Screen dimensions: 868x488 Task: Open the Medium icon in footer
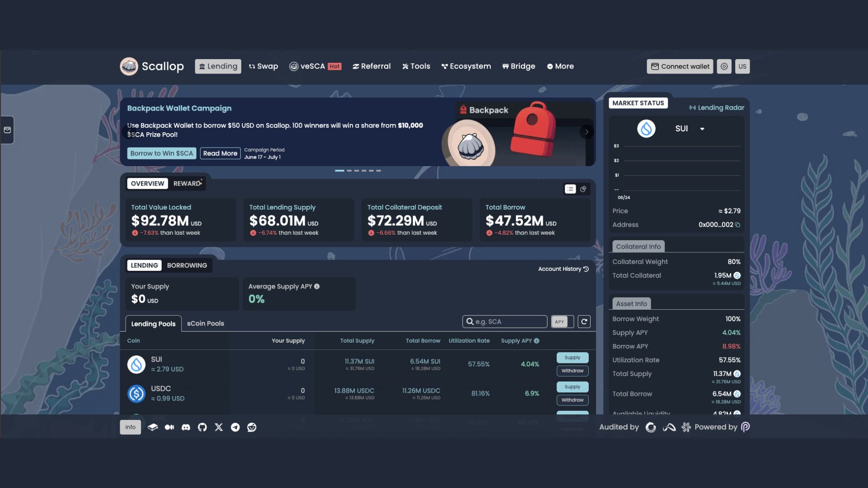(x=169, y=427)
